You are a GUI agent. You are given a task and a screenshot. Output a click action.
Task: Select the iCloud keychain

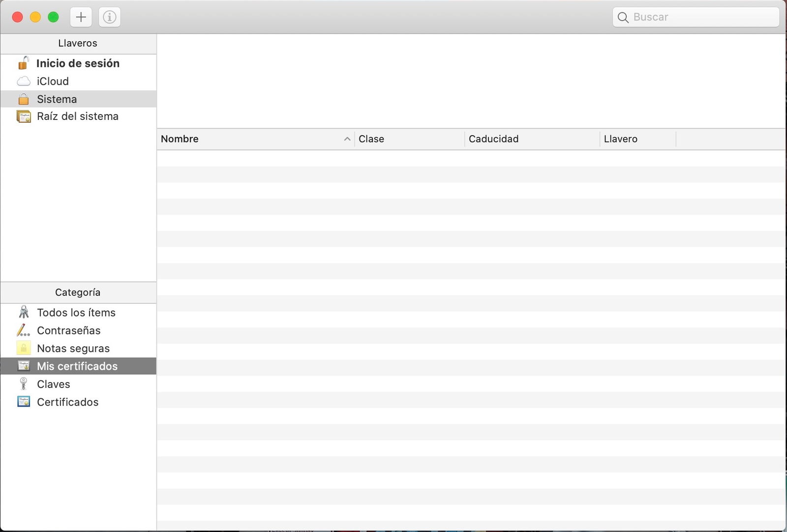tap(78, 81)
